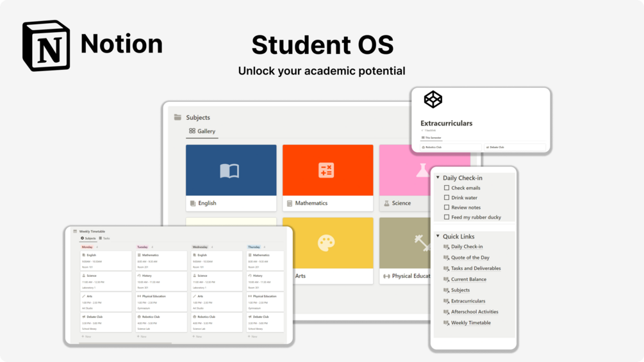The width and height of the screenshot is (644, 362).
Task: Tick the Feed my rubber ducky checkbox
Action: (447, 217)
